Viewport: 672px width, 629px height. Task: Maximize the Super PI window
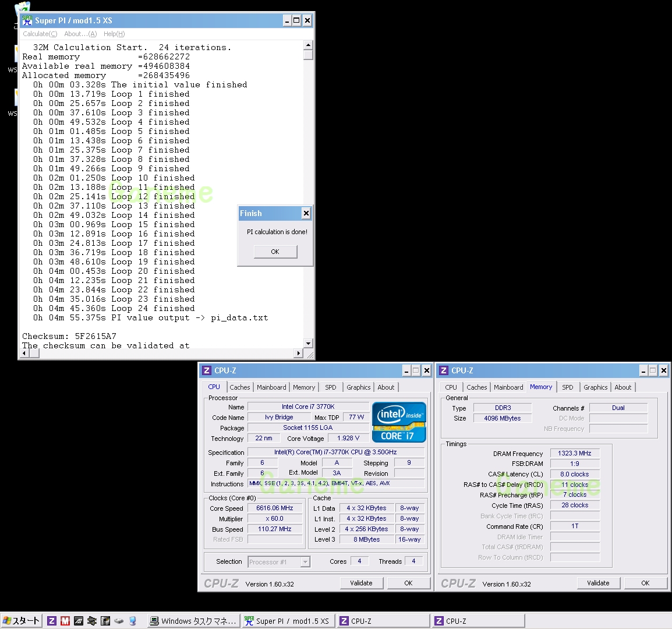(296, 20)
